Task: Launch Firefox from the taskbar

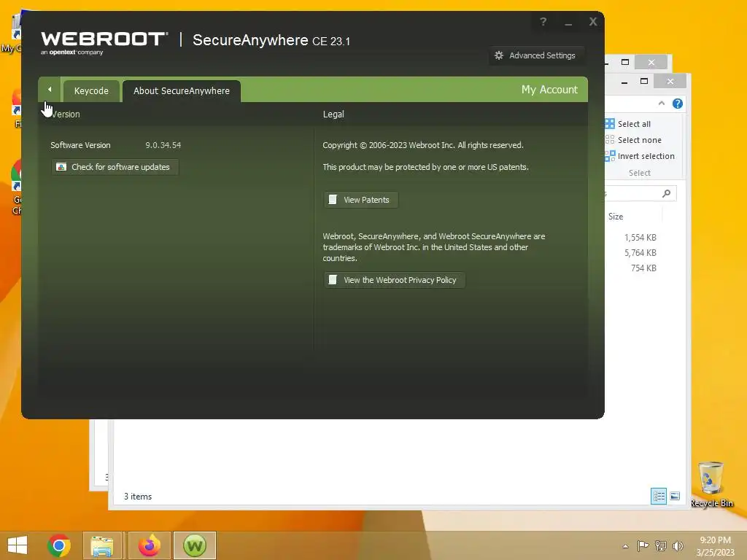Action: [149, 545]
